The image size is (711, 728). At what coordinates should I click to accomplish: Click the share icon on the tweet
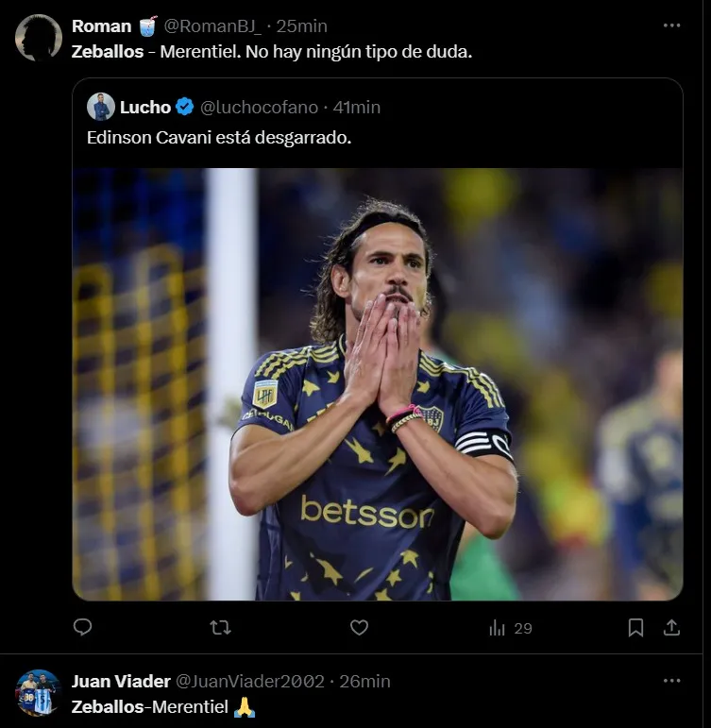coord(671,627)
